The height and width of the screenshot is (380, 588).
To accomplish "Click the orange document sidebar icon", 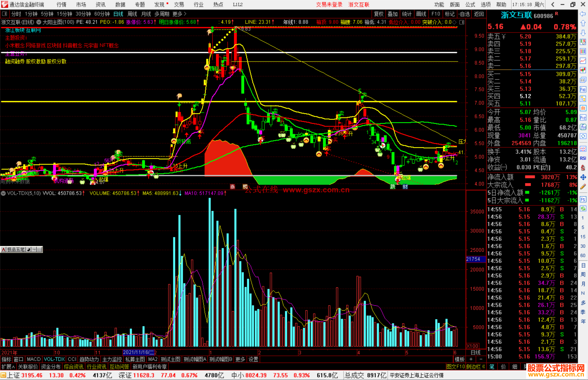I will click(x=583, y=108).
